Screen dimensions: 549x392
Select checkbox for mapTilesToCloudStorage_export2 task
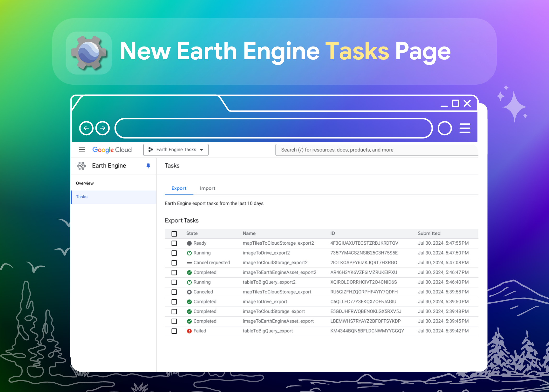tap(174, 243)
